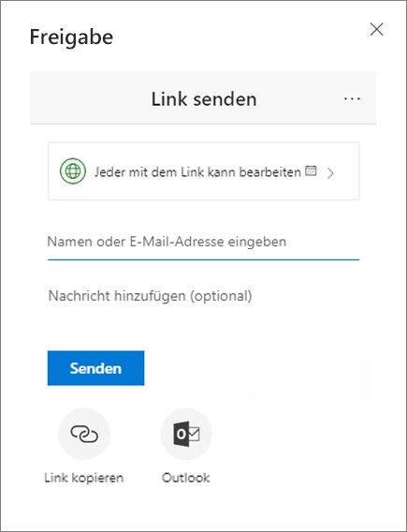Close the Freigabe dialog with X
Screen dimensions: 407x532
point(376,30)
